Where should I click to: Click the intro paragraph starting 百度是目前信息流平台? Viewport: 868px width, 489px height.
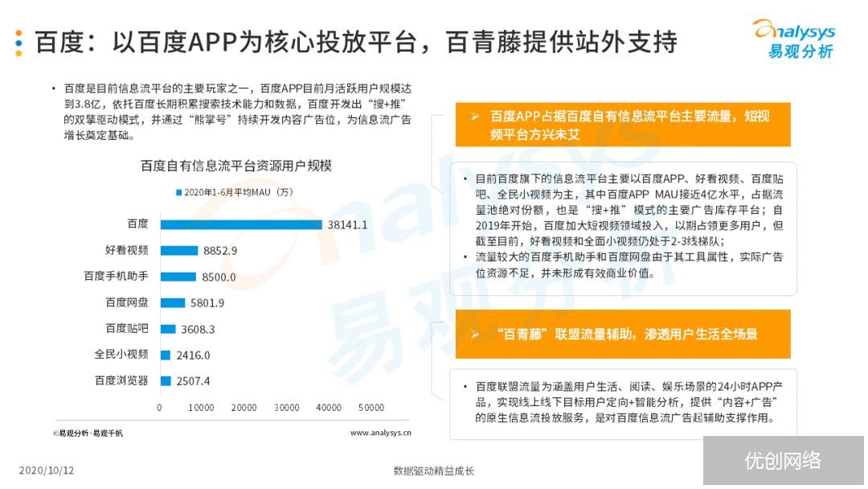tap(237, 112)
